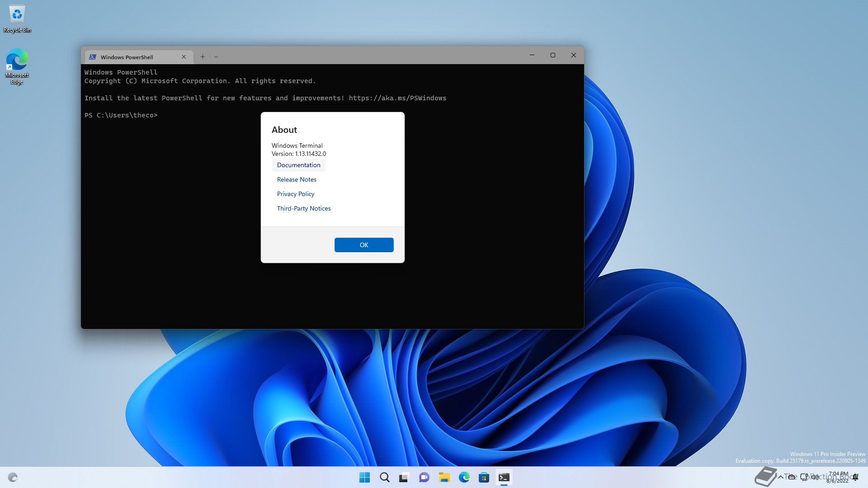Click the PowerShell icon on the tab
The image size is (868, 488).
(93, 57)
